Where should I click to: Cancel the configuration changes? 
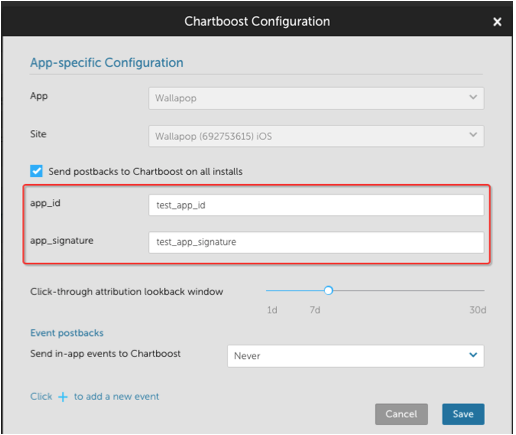pyautogui.click(x=401, y=414)
